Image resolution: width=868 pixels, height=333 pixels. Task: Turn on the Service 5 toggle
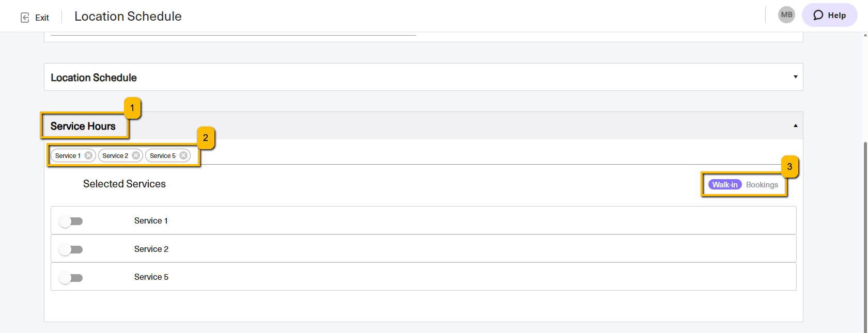pyautogui.click(x=71, y=278)
